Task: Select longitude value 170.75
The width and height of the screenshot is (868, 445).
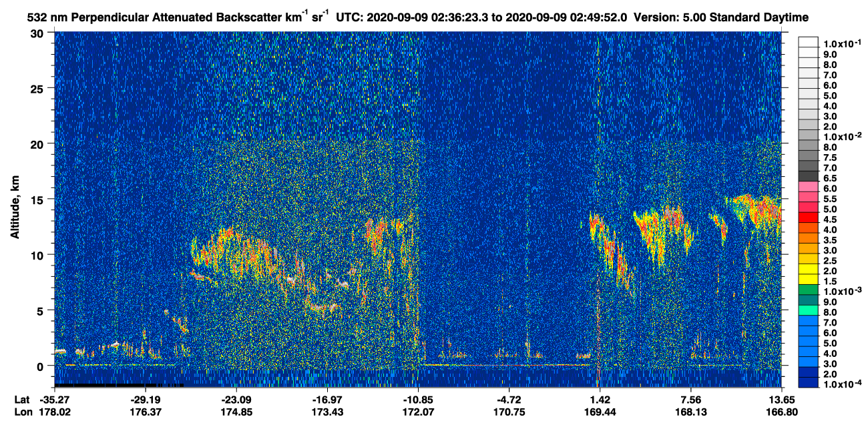Action: coord(509,412)
